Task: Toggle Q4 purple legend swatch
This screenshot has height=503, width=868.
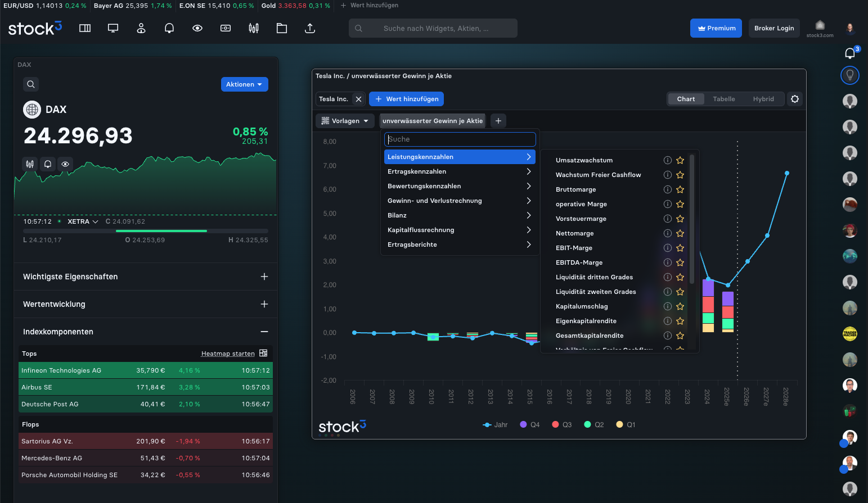Action: (x=523, y=424)
